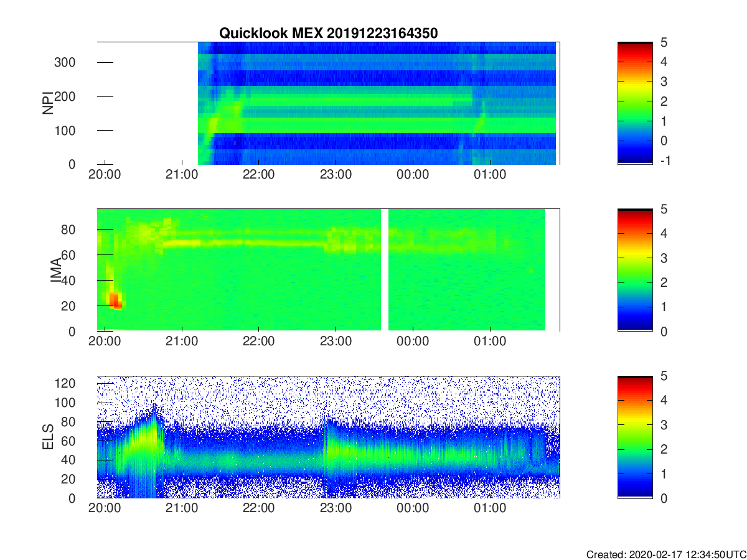
Task: Click the 23:00 label under ELS panel
Action: click(336, 508)
